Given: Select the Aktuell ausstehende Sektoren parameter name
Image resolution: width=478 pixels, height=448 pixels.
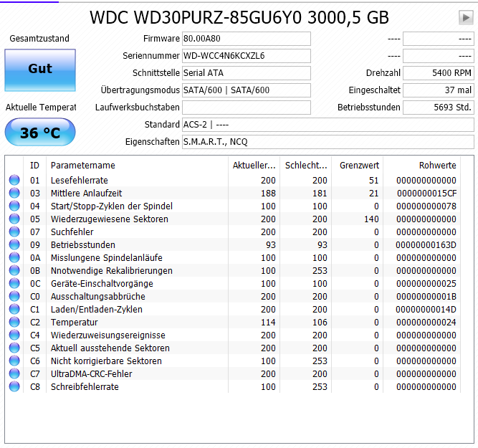Looking at the screenshot, I should 110,348.
